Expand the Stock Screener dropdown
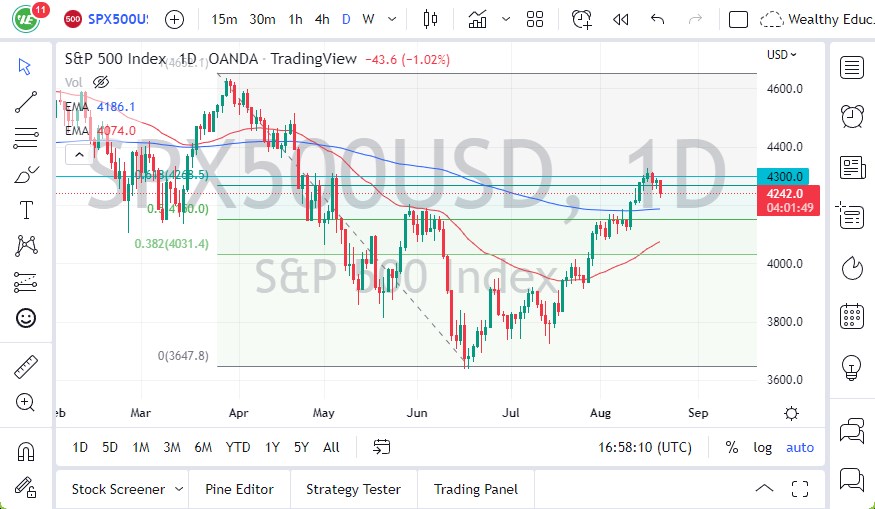 click(179, 489)
